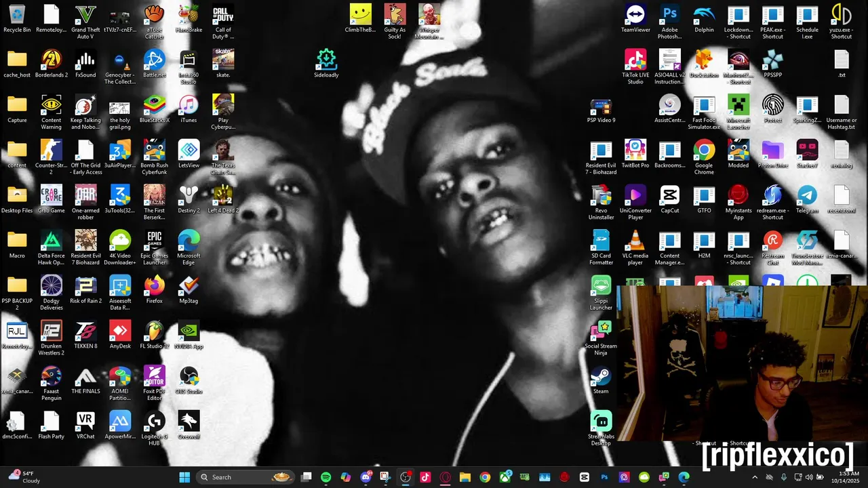Show hidden system tray icons
The image size is (868, 488).
point(755,477)
